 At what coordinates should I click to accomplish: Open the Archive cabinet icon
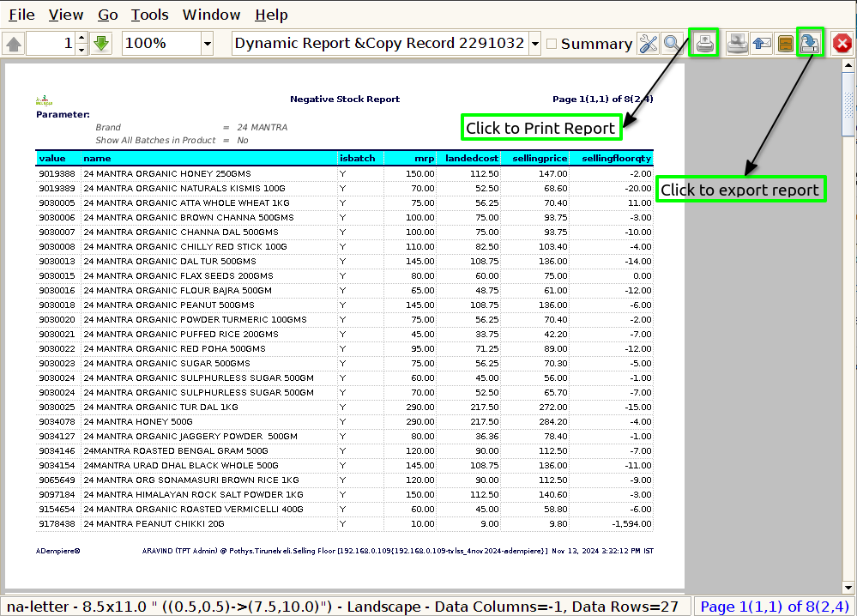[786, 43]
